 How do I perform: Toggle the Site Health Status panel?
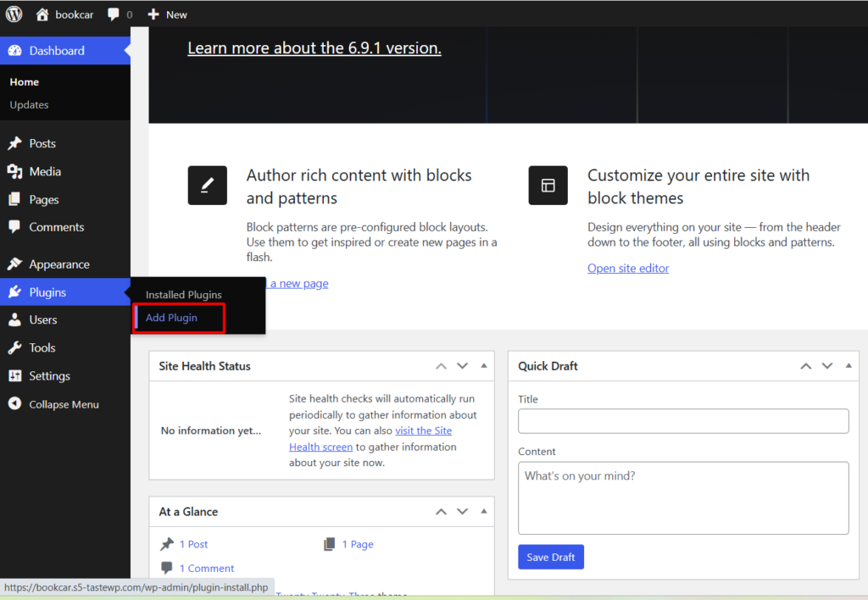(x=484, y=366)
